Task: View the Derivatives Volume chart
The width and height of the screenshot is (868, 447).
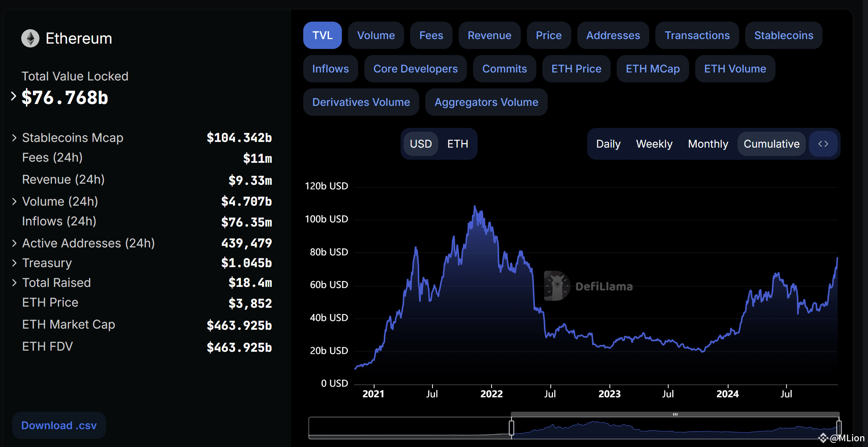Action: click(361, 102)
